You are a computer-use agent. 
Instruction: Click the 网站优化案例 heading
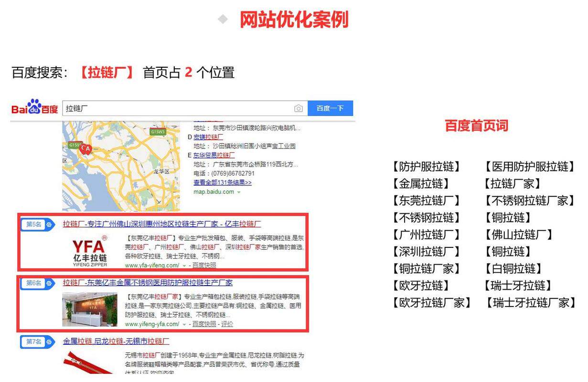(x=294, y=20)
